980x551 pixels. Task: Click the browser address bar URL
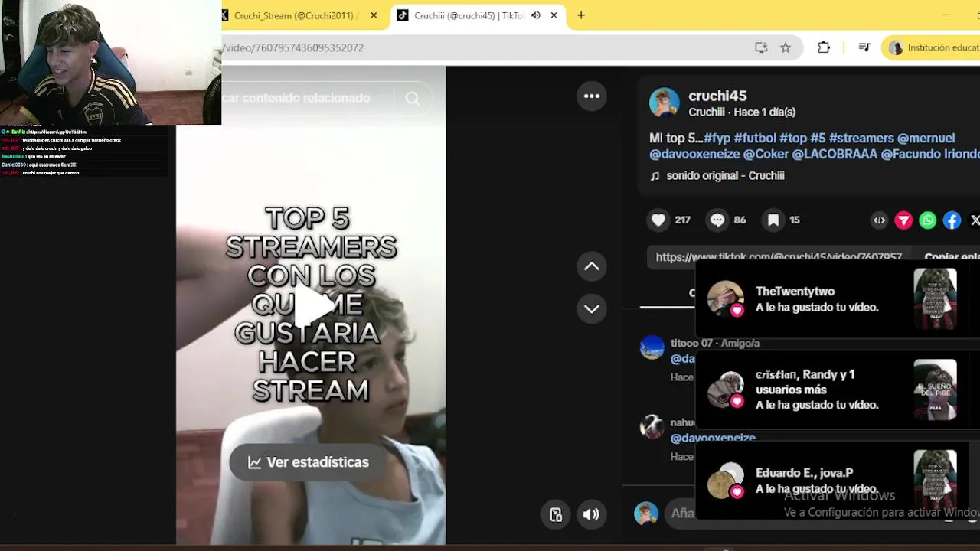[x=294, y=47]
